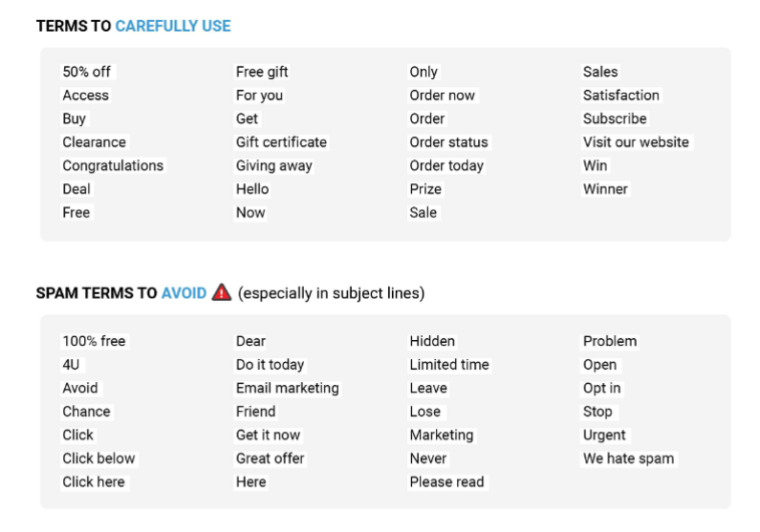Click the '100% free' spam term
Image resolution: width=760 pixels, height=532 pixels.
tap(95, 341)
